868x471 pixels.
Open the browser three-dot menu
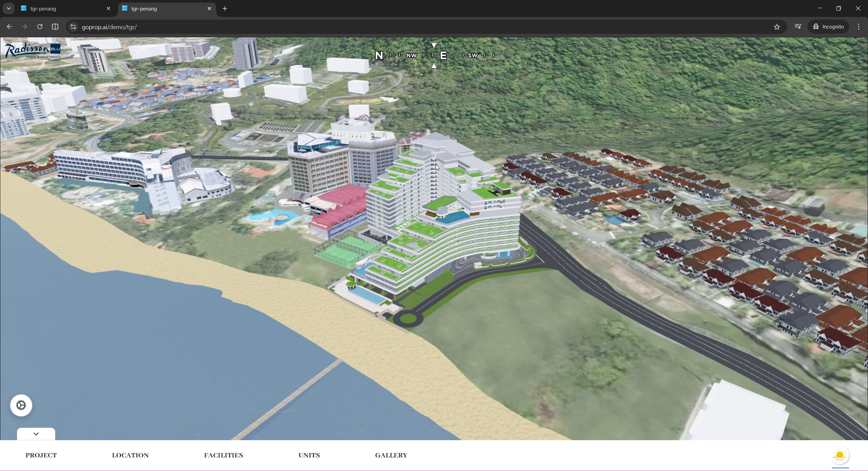(859, 27)
